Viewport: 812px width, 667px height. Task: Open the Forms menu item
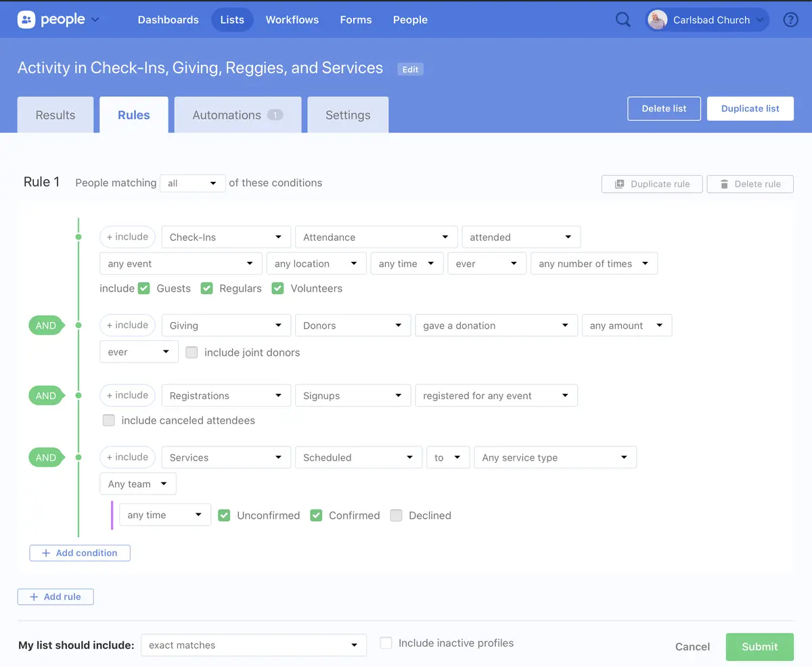point(356,20)
